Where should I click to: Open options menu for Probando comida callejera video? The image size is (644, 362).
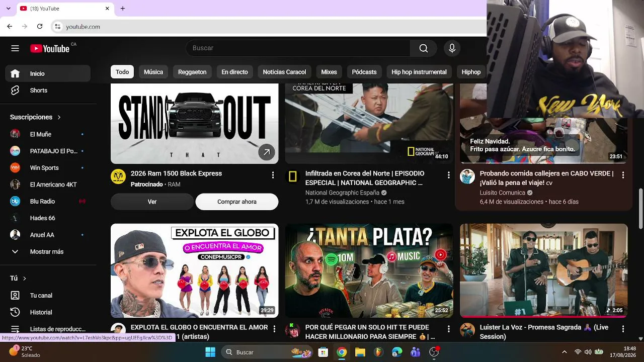[x=623, y=175]
